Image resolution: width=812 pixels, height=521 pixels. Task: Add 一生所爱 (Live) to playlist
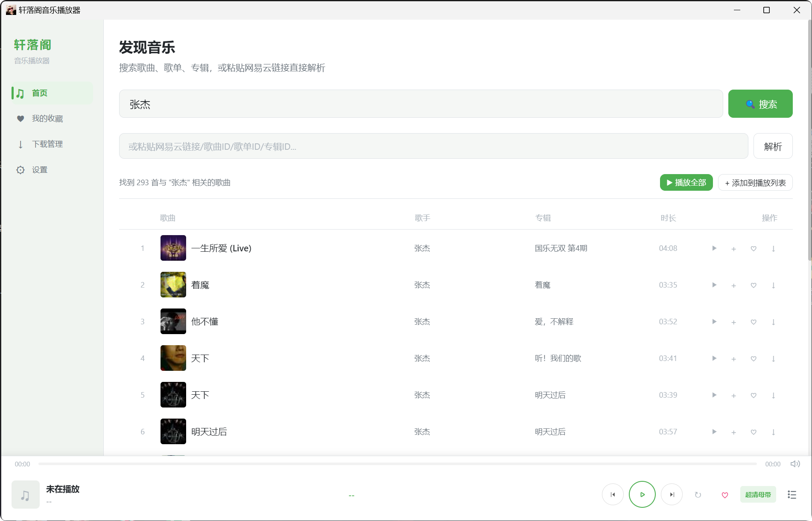[733, 249]
